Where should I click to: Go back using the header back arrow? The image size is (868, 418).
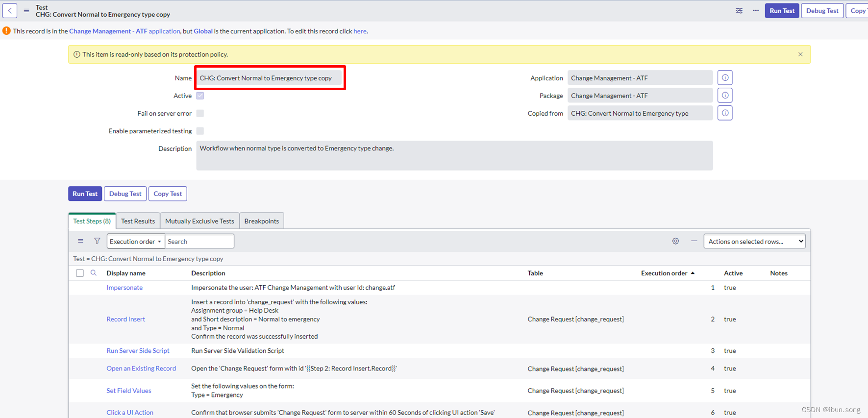10,10
